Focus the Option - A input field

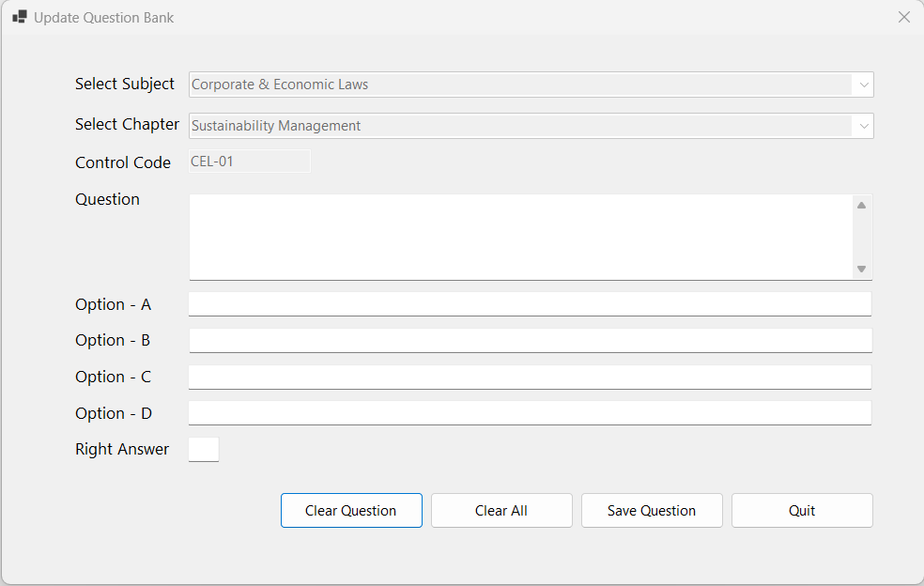click(530, 304)
